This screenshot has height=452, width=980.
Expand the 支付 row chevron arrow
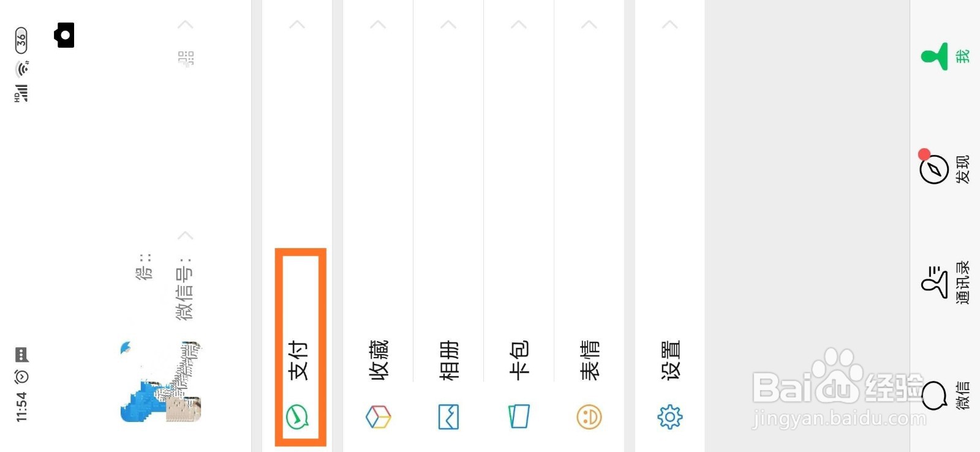(297, 24)
